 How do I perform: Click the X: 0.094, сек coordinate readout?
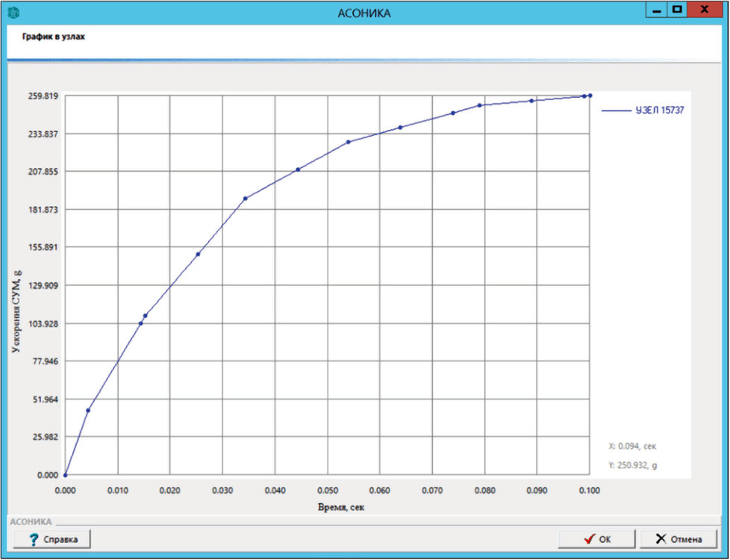[x=632, y=447]
